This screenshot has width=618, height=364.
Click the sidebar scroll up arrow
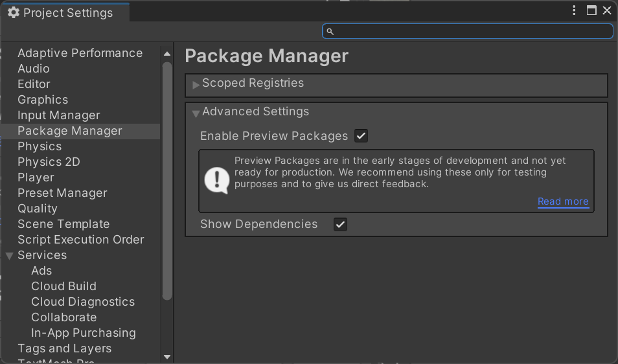click(167, 54)
